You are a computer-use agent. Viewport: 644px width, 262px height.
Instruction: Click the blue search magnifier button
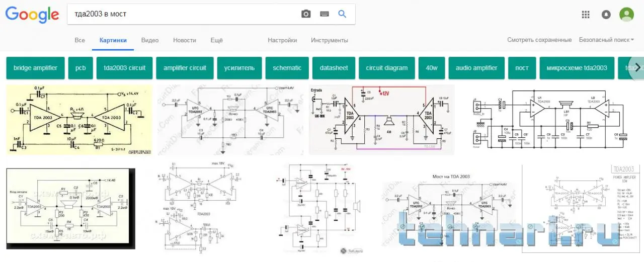pos(342,14)
